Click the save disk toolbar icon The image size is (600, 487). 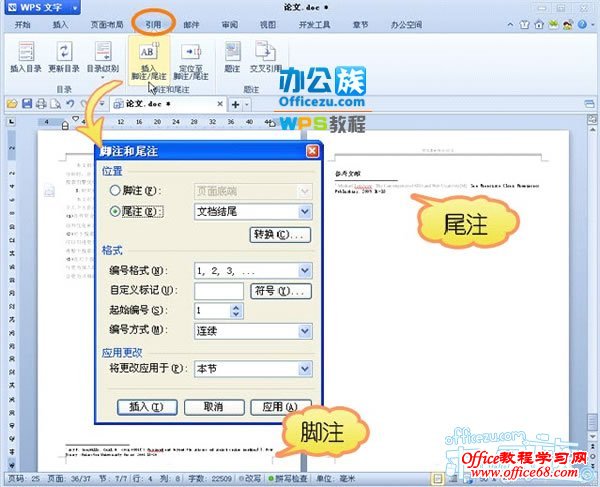pyautogui.click(x=27, y=104)
